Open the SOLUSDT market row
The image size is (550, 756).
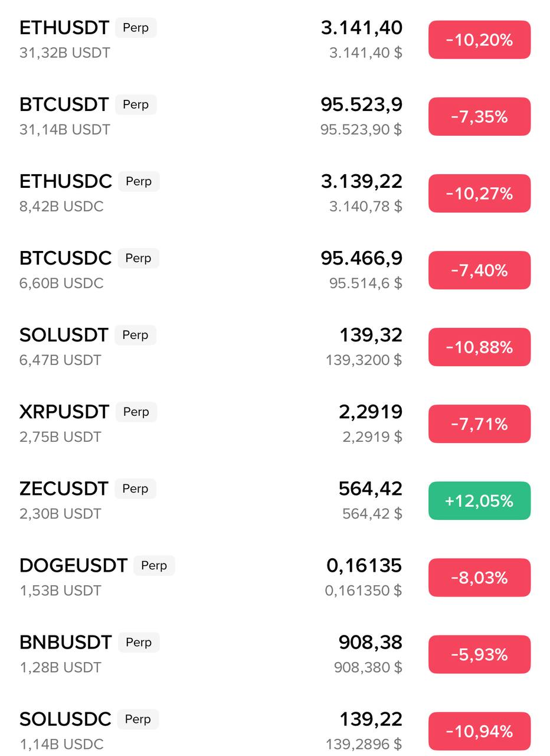(64, 335)
